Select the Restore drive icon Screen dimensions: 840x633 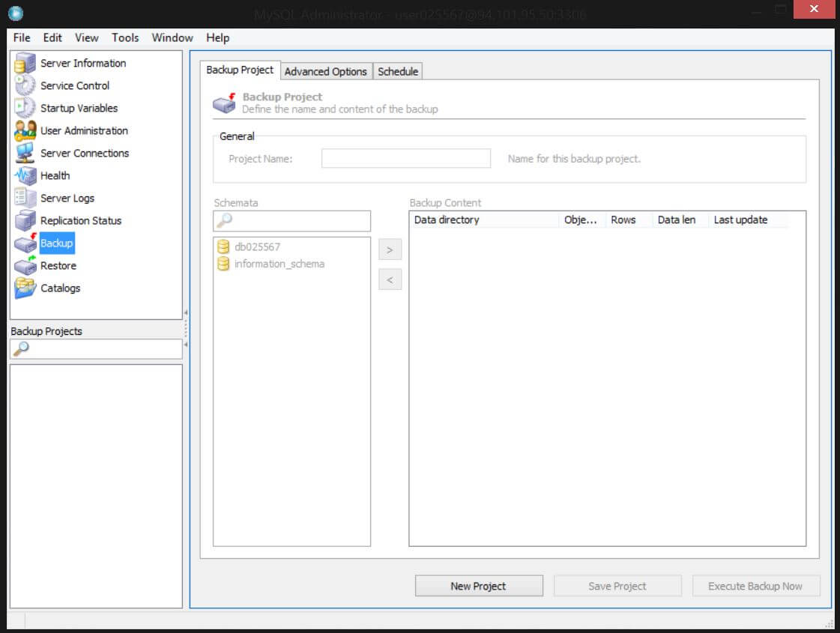pos(25,266)
